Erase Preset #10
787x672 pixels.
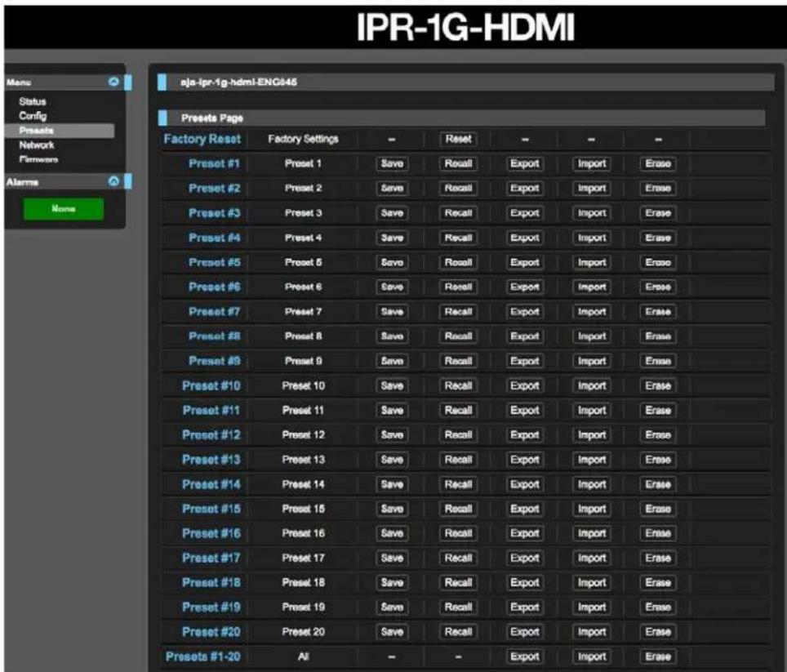pos(658,385)
